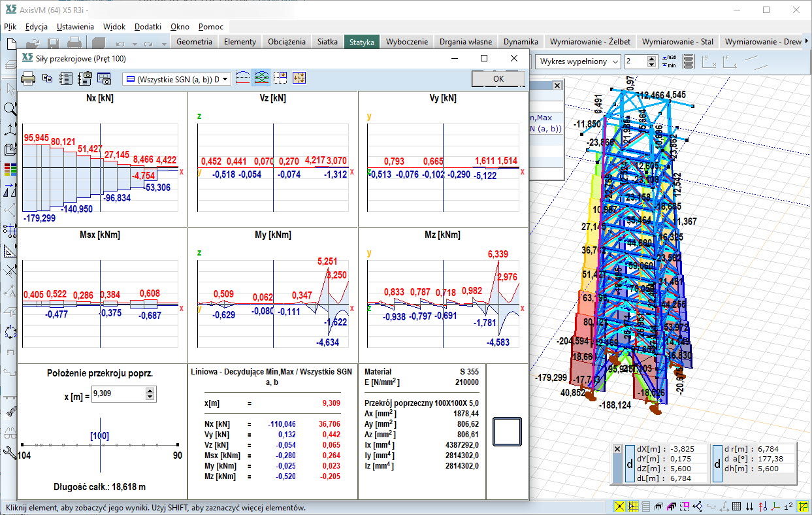Toggle the envelope curves display button
The height and width of the screenshot is (515, 812).
point(262,78)
